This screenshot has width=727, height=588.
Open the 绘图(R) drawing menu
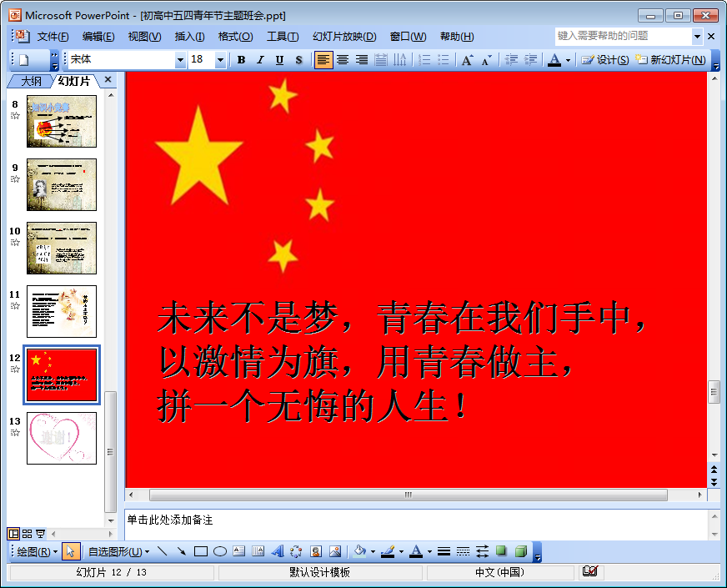tap(37, 552)
